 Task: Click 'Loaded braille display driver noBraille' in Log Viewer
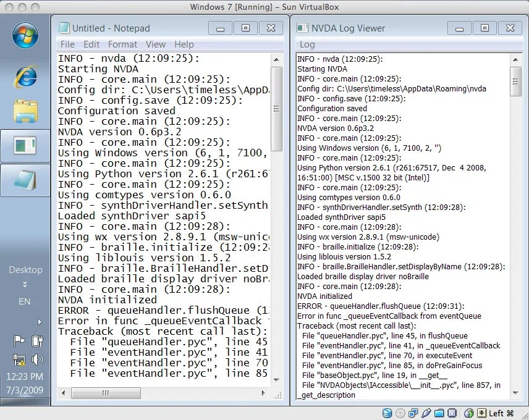[x=363, y=277]
